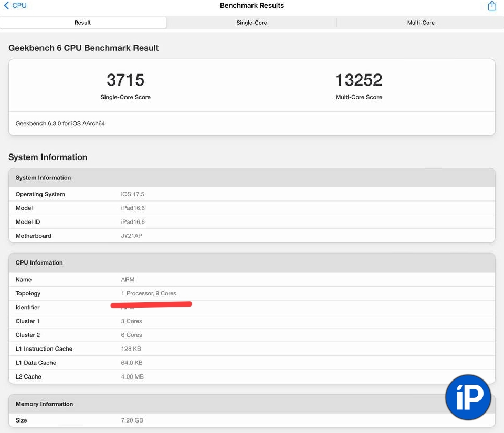Click the L1 Instruction Cache row

[251, 349]
